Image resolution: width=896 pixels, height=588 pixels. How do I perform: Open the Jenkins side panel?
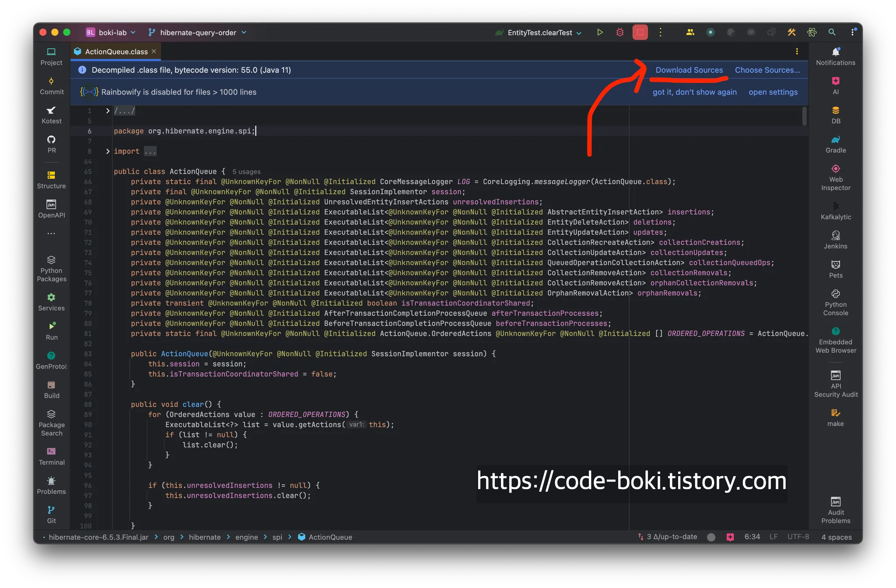(x=835, y=240)
